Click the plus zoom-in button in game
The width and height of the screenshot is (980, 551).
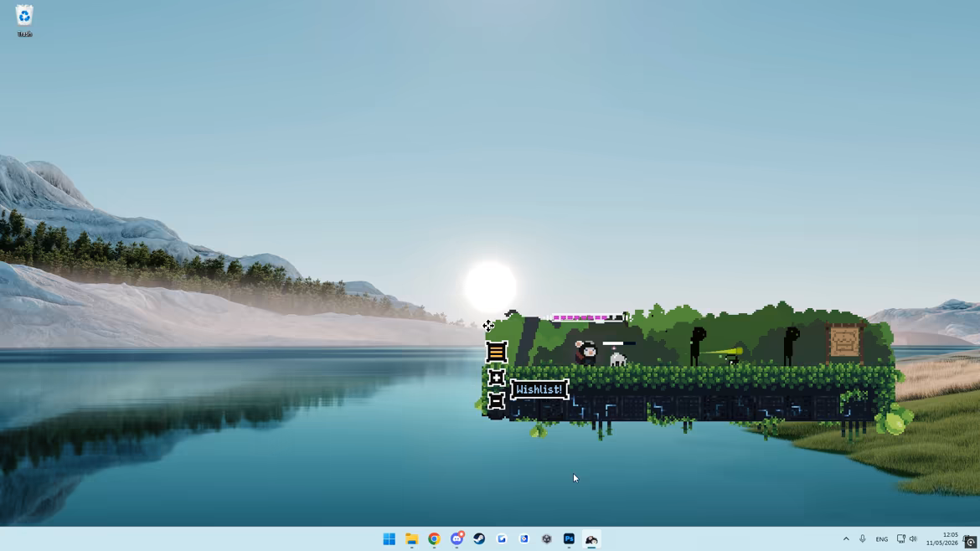click(x=496, y=378)
